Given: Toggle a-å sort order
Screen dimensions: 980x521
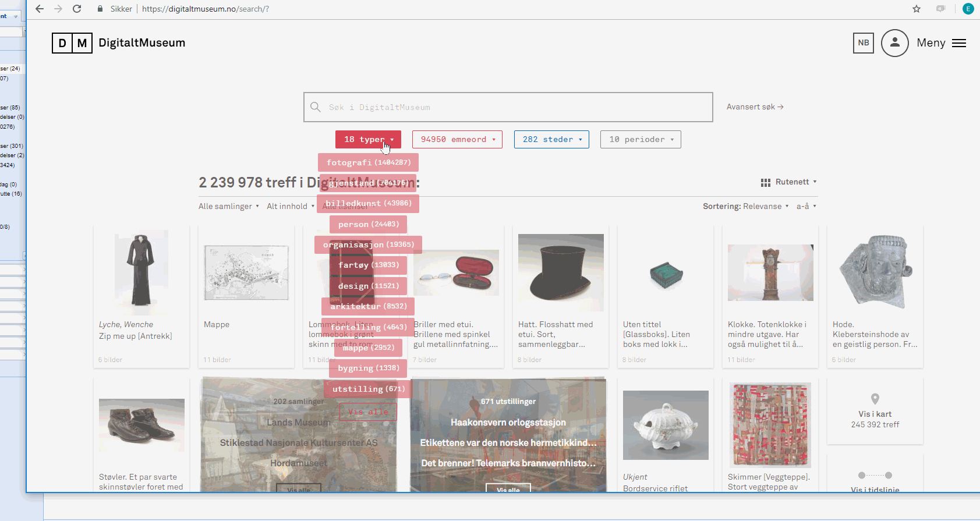Looking at the screenshot, I should (806, 206).
